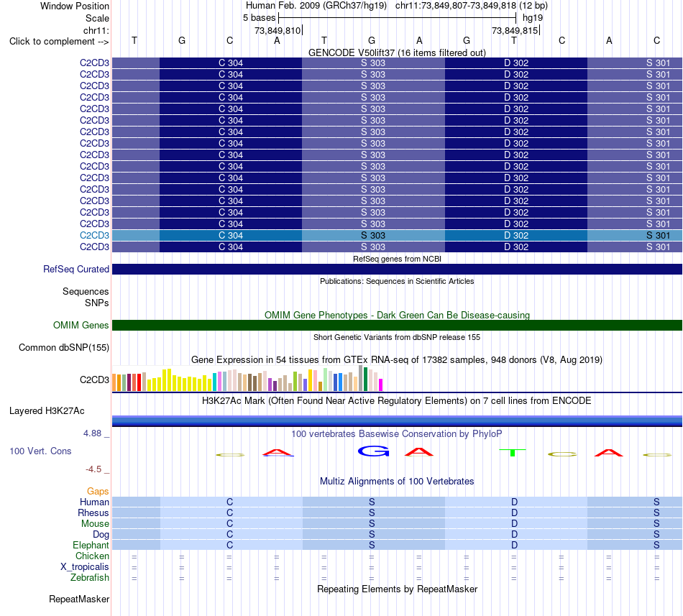Click the blue Layered H3K27Ac signal band
The image size is (683, 616).
click(397, 421)
